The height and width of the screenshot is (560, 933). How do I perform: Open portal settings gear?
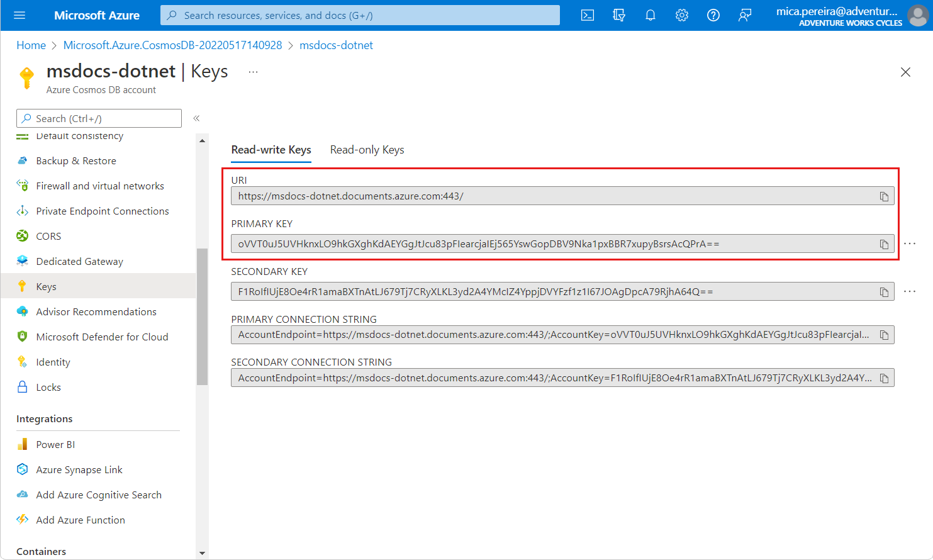(681, 15)
